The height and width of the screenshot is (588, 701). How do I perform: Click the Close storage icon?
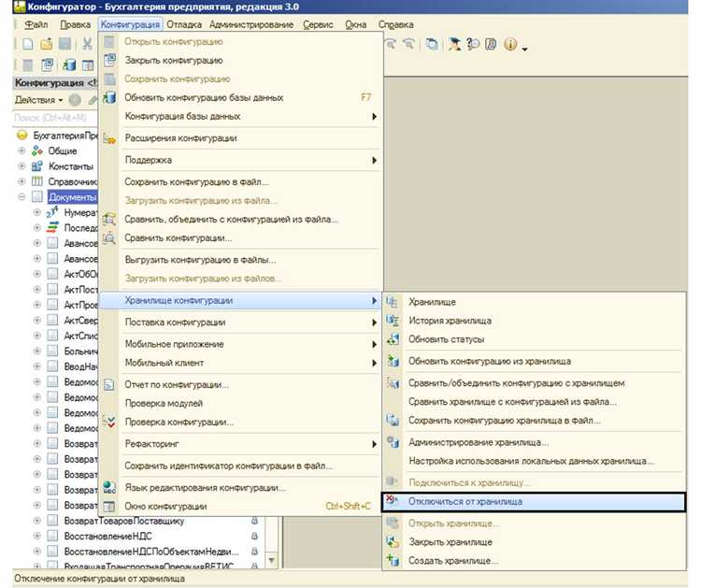[x=393, y=542]
